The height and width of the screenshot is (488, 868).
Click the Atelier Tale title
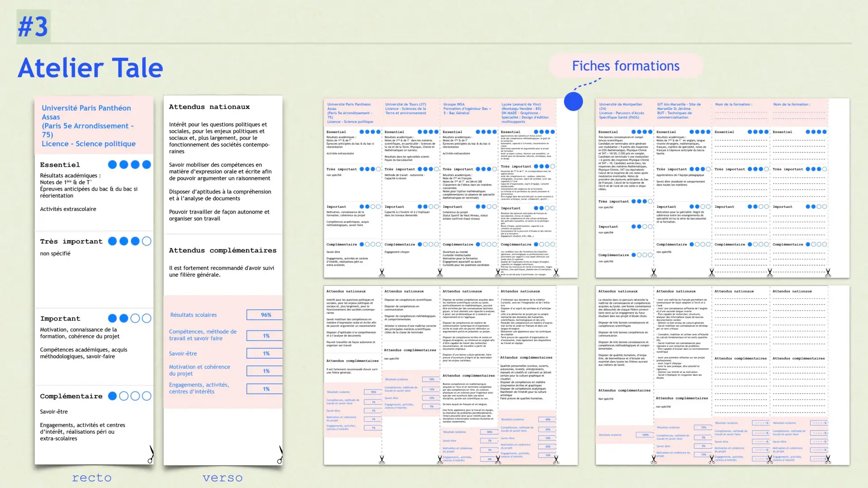90,68
